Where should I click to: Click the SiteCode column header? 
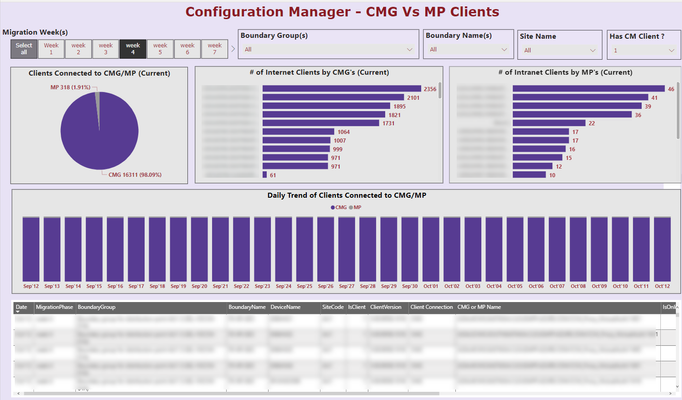333,307
